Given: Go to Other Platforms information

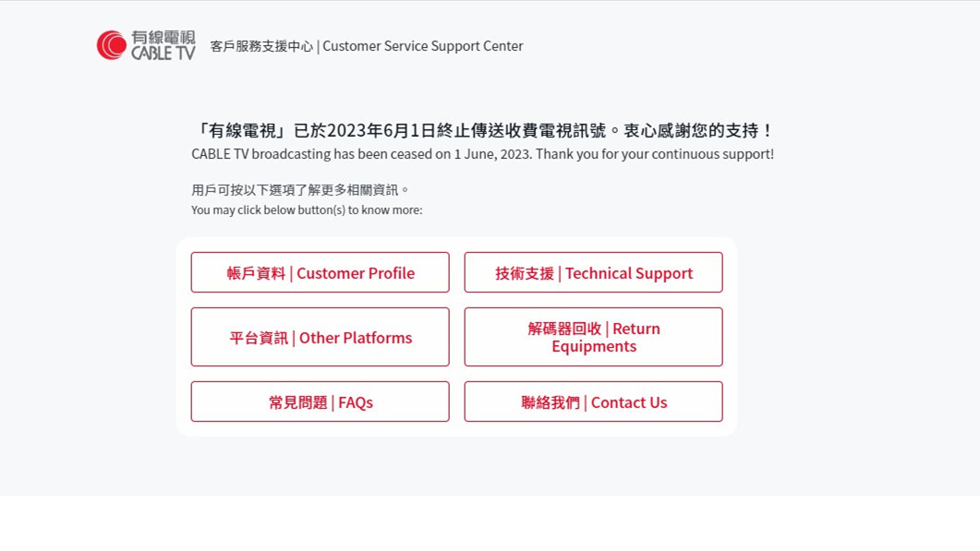Looking at the screenshot, I should (x=320, y=337).
